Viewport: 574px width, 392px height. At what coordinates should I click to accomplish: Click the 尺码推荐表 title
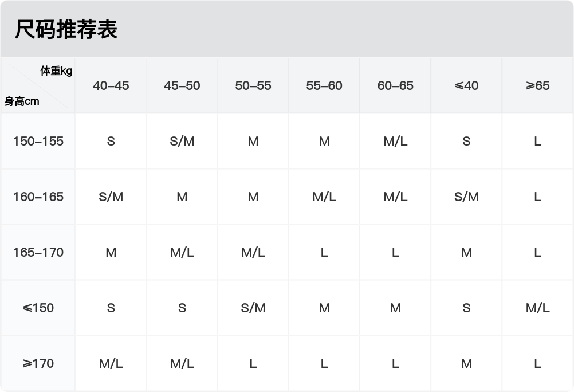66,29
